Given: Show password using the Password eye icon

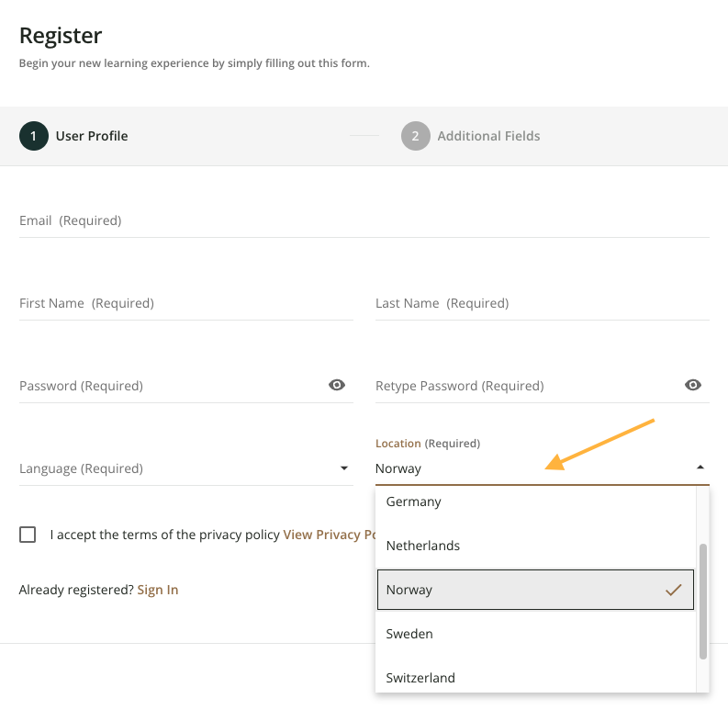Looking at the screenshot, I should [x=337, y=385].
